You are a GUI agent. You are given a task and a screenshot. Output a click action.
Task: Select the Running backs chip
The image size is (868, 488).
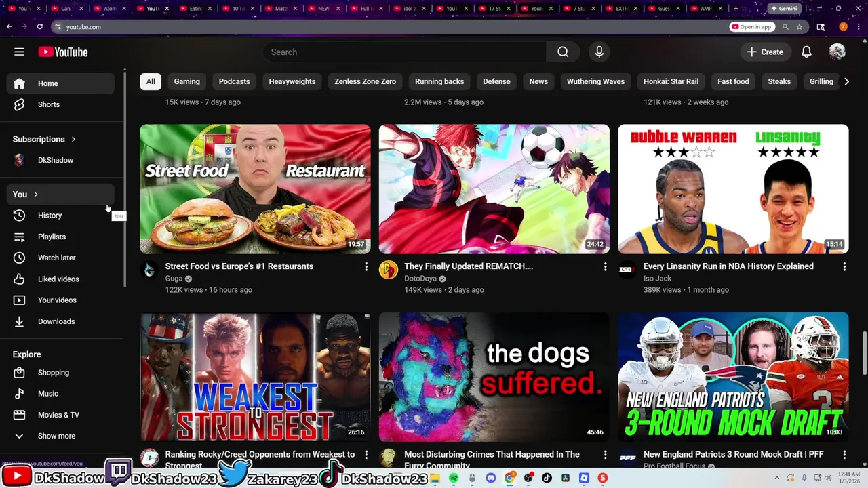(439, 81)
